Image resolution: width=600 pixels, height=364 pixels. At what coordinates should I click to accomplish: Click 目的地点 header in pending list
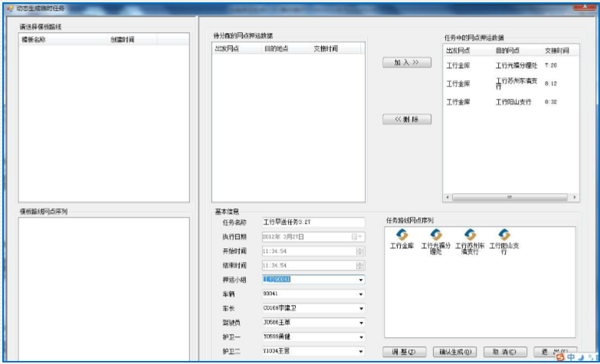(287, 48)
